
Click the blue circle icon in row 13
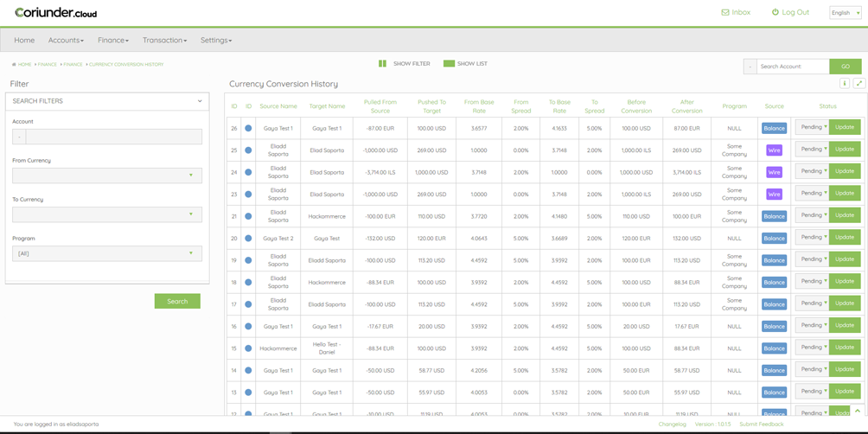point(248,392)
